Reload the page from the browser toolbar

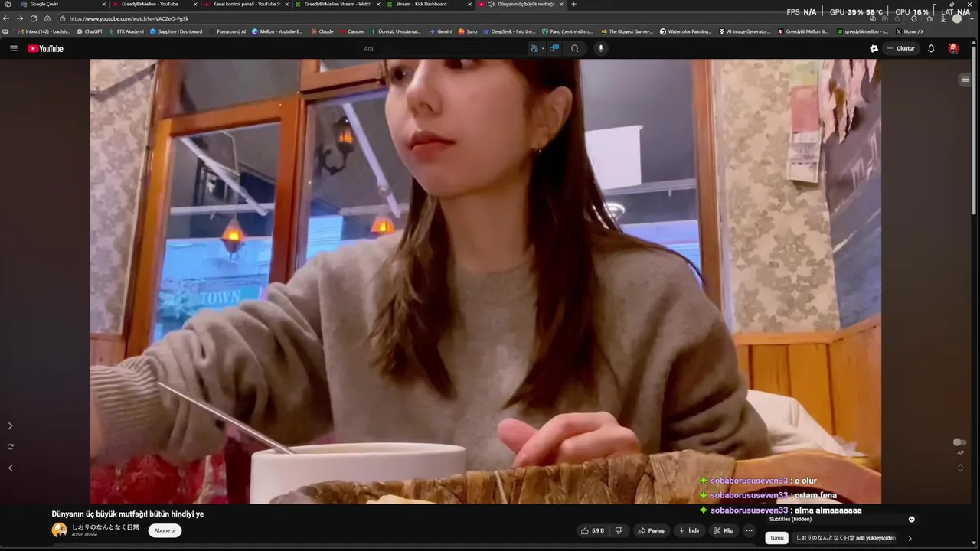[34, 18]
